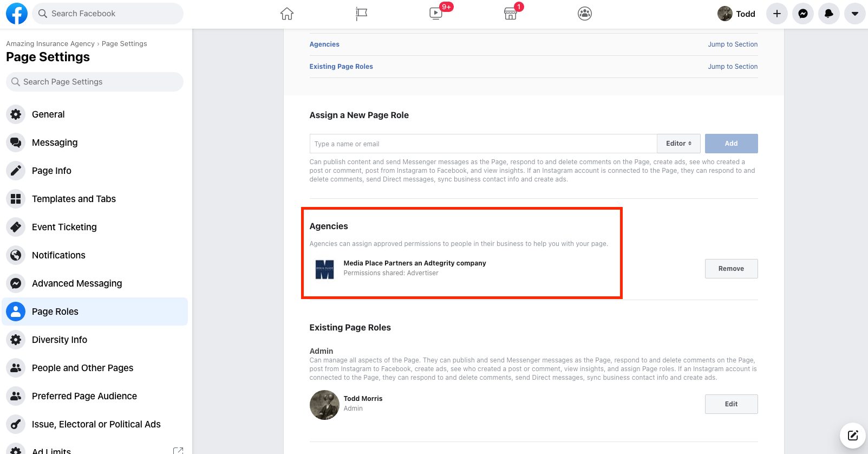Viewport: 868px width, 454px height.
Task: Open Event Ticketing settings
Action: tap(95, 227)
